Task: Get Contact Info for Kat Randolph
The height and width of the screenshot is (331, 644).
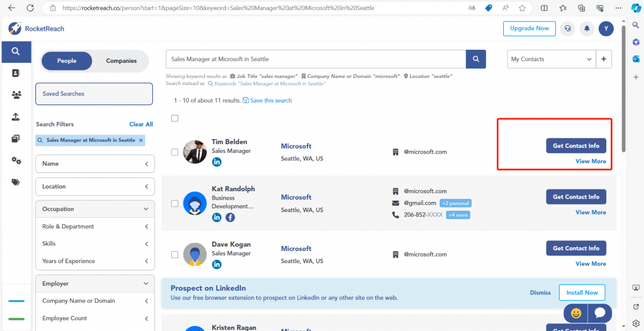Action: (x=576, y=196)
